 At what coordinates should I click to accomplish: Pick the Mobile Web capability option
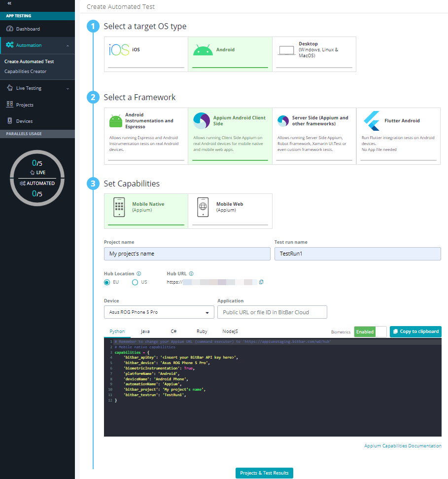point(230,207)
